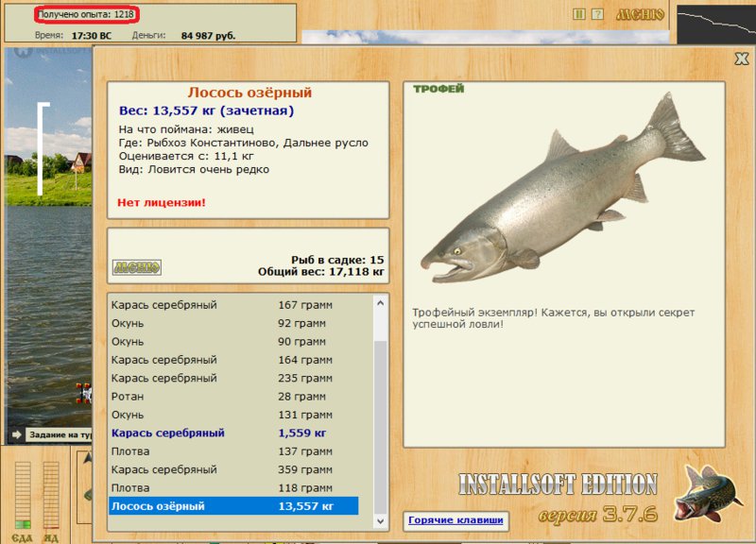Select the highlighted Лосось озёрный 13,557 кг row
The image size is (756, 544).
coord(233,506)
